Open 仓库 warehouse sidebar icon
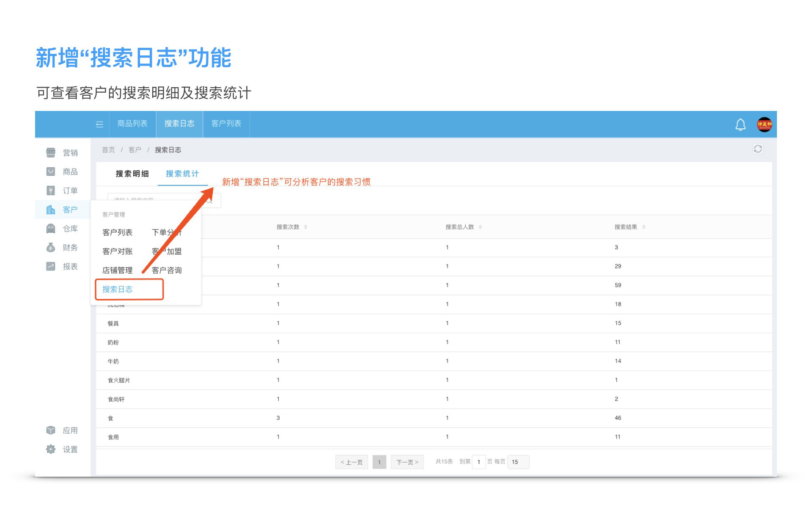 coord(51,229)
